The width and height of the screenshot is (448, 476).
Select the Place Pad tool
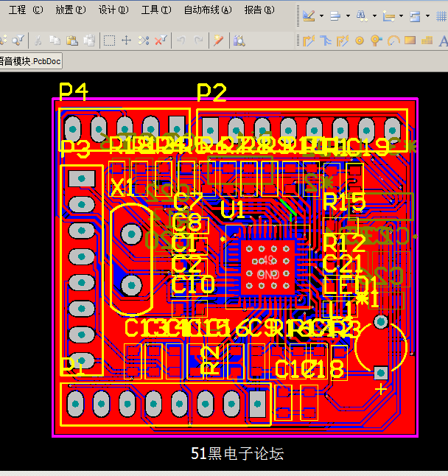click(x=360, y=40)
